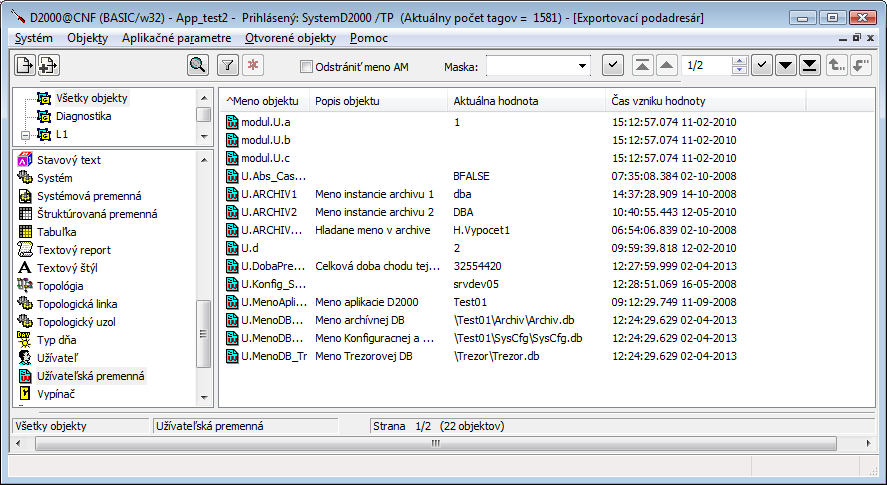This screenshot has height=485, width=887.
Task: Expand the L1 tree node
Action: point(25,134)
